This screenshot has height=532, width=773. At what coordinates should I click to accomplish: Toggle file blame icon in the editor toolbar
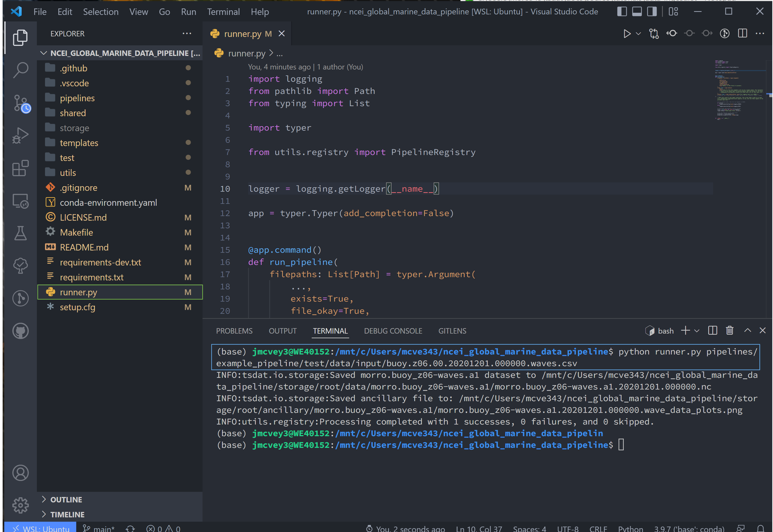tap(724, 33)
